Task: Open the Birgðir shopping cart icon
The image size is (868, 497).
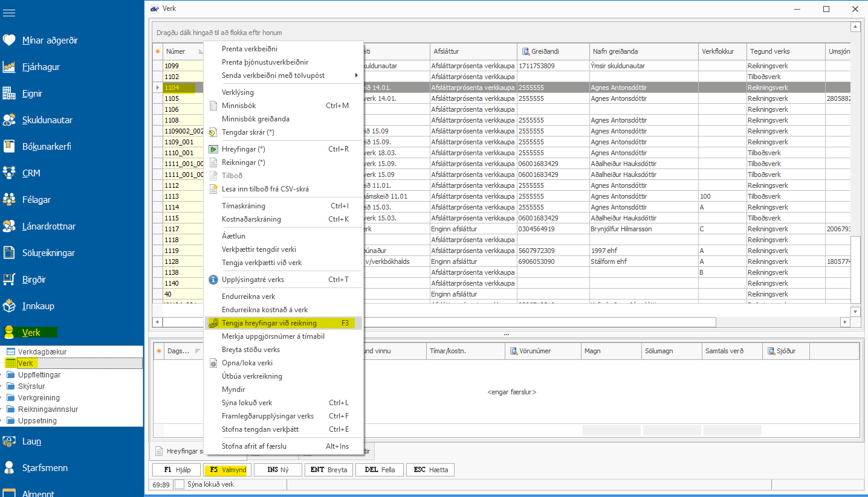Action: (x=9, y=280)
